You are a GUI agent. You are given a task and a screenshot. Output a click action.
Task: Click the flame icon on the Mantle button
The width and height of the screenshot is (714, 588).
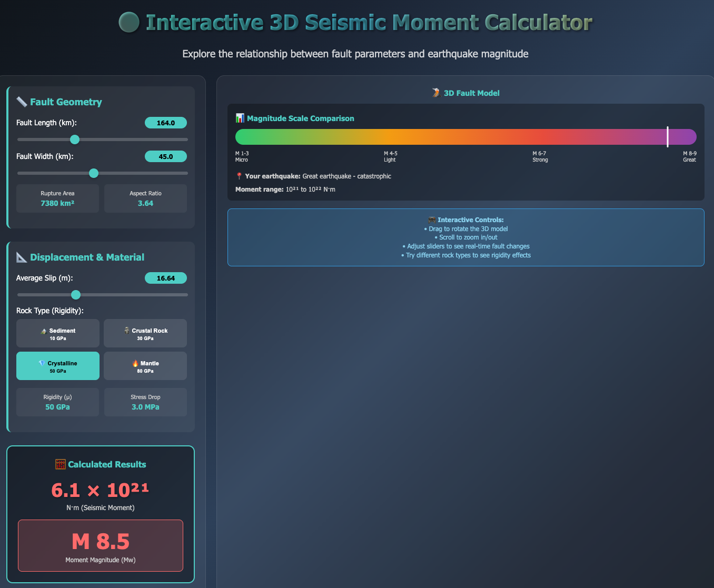tap(135, 363)
